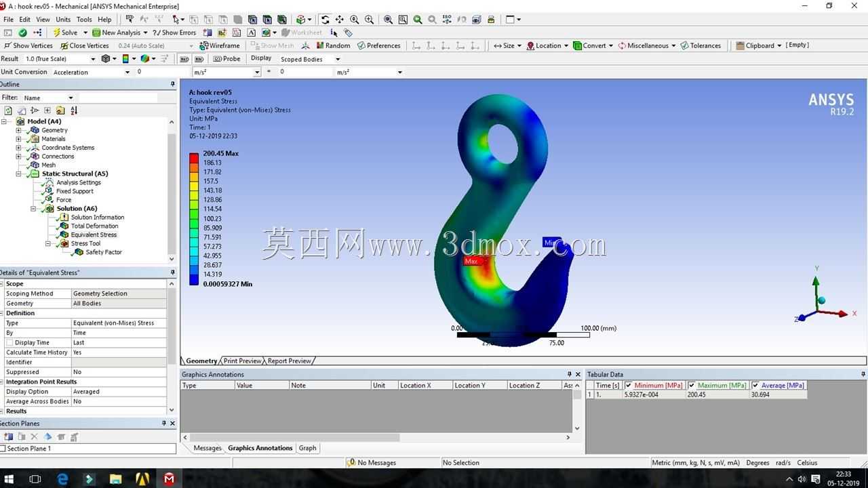
Task: Open the Convert dropdown button
Action: tap(593, 45)
